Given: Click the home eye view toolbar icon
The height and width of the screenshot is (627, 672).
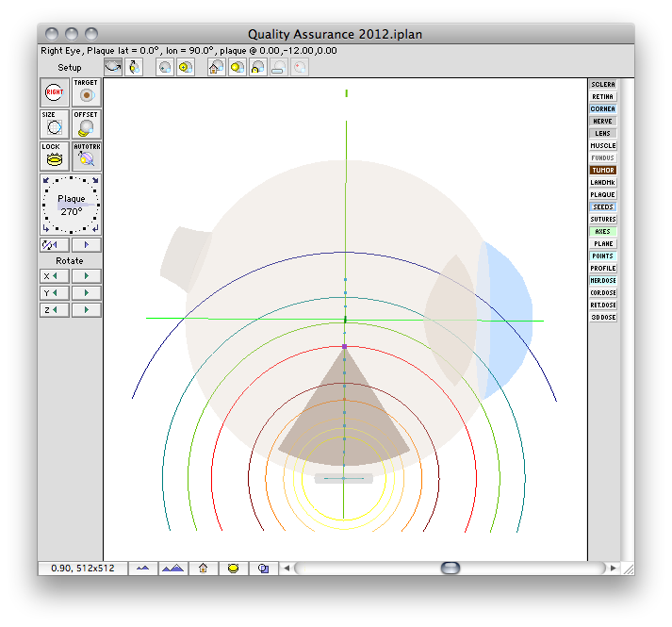Looking at the screenshot, I should (217, 67).
